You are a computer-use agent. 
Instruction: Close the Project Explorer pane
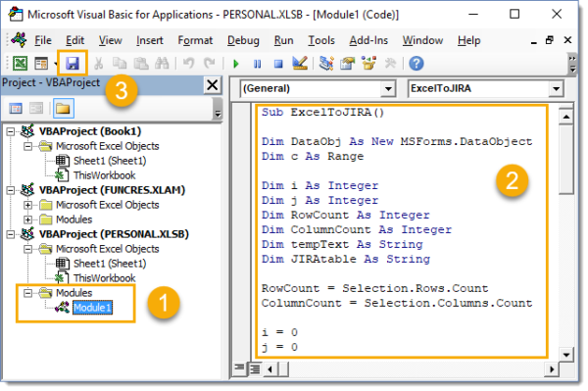tap(213, 85)
